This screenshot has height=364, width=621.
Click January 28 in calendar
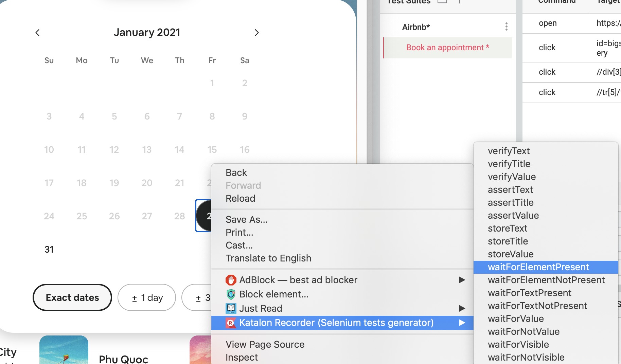pos(179,216)
